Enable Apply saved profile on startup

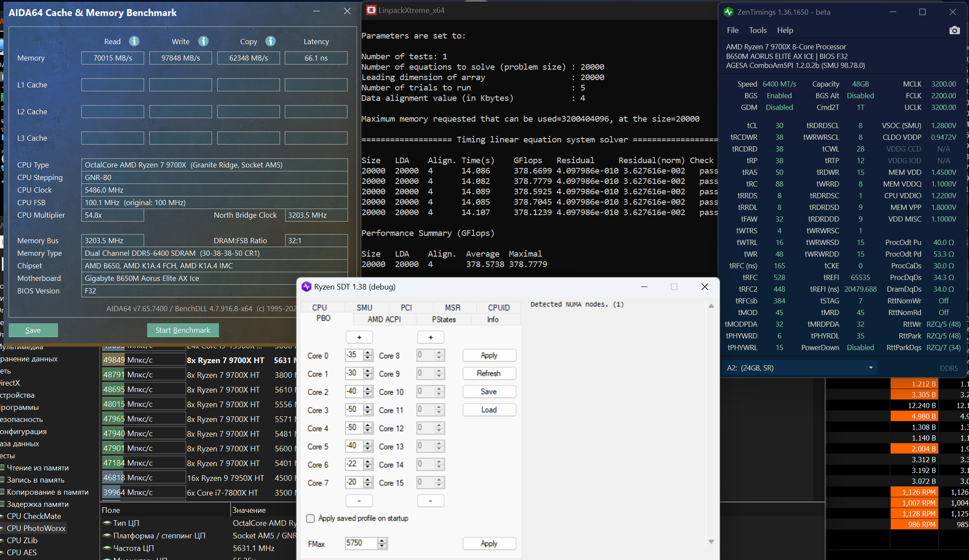(x=310, y=518)
